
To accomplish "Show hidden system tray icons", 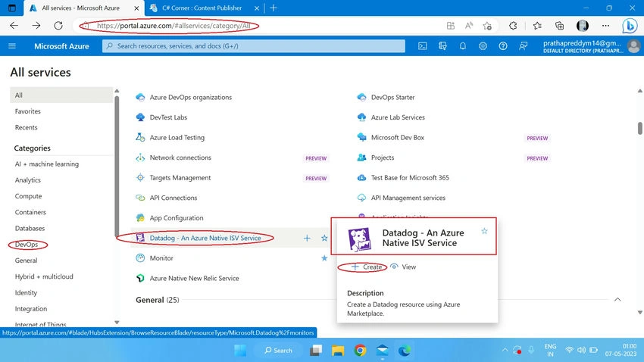I will pyautogui.click(x=505, y=350).
